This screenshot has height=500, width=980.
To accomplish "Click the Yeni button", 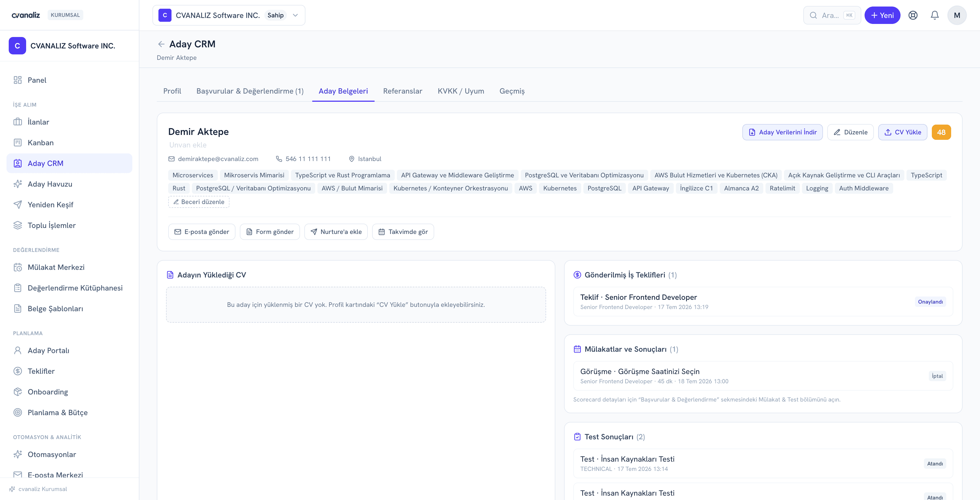I will click(x=882, y=15).
